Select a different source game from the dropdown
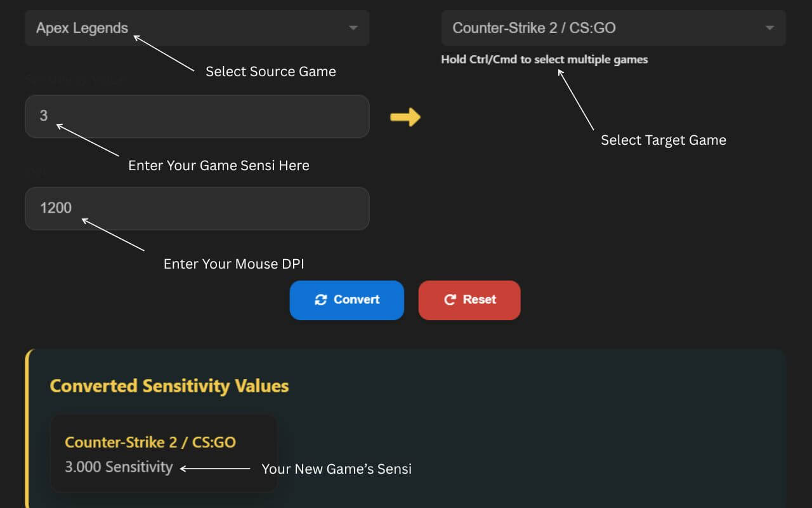Image resolution: width=812 pixels, height=508 pixels. (197, 28)
